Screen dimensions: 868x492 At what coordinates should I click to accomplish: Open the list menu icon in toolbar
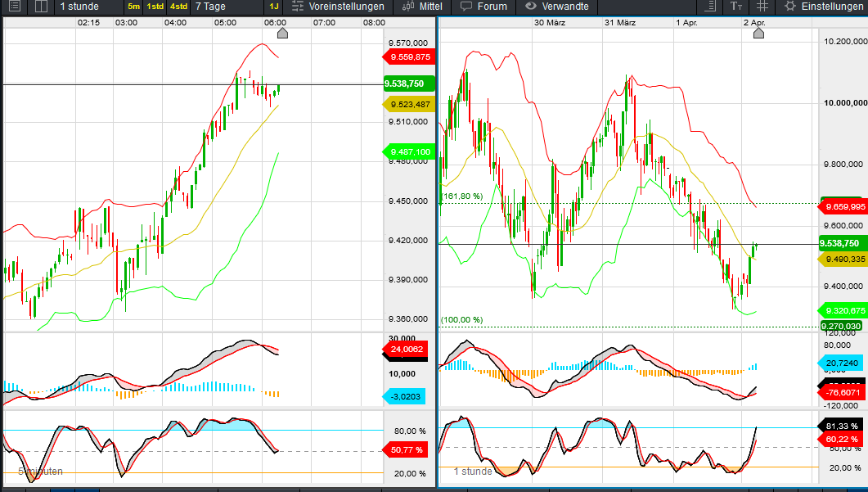pos(15,6)
